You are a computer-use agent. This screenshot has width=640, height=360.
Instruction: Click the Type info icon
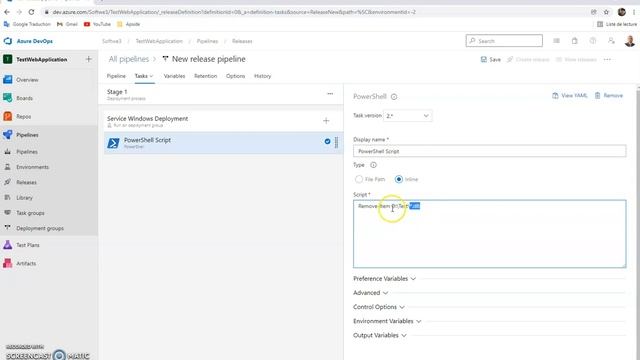pos(373,165)
